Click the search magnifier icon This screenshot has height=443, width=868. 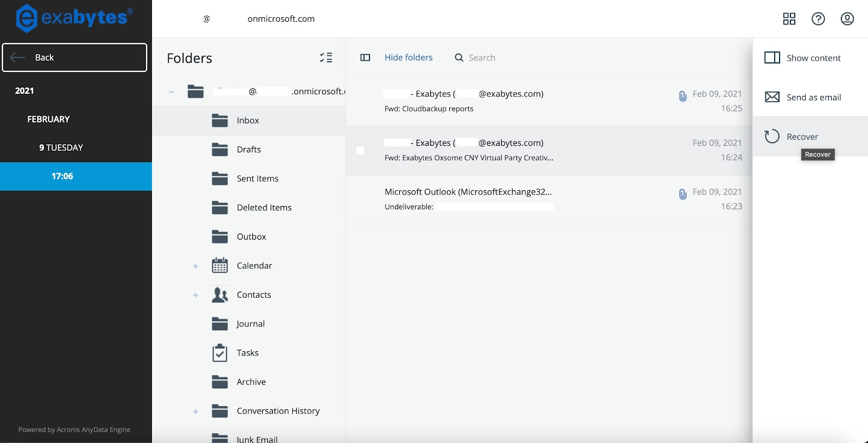(459, 57)
